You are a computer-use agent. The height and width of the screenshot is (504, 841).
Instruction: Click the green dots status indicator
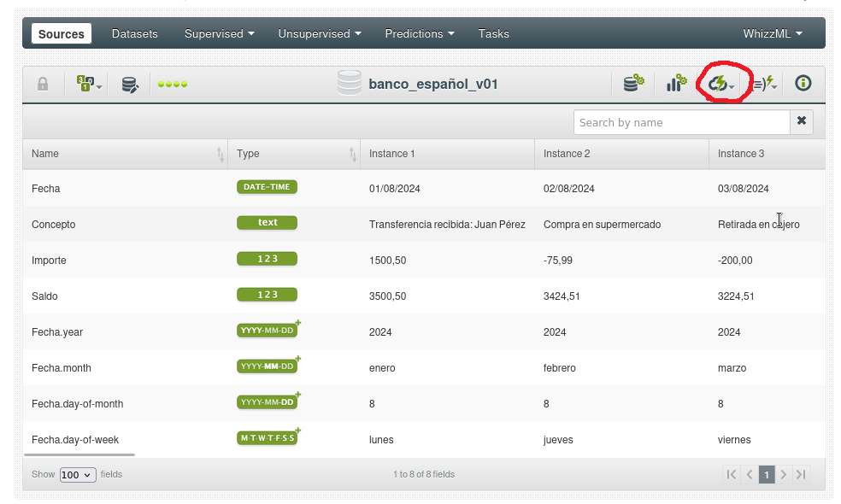click(173, 84)
